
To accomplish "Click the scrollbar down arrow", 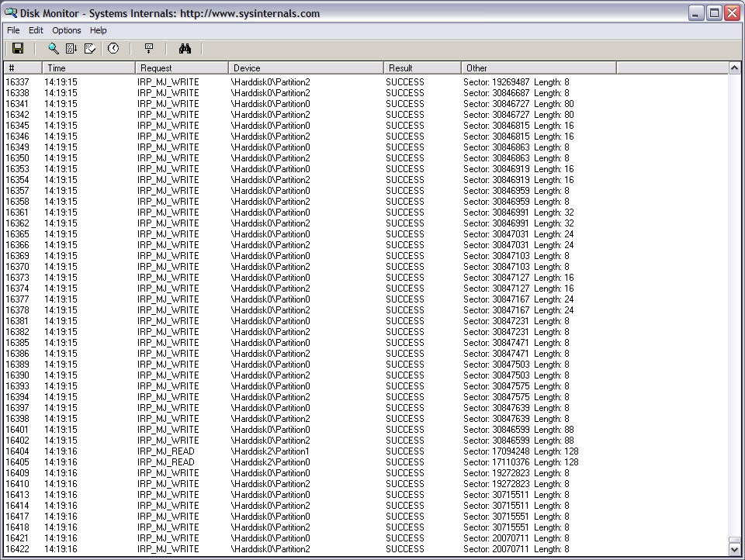I will pos(734,550).
